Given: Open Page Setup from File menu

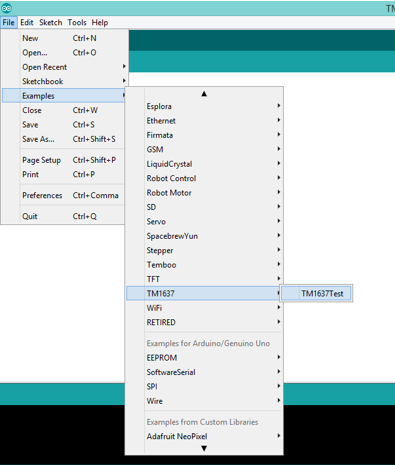Looking at the screenshot, I should point(63,160).
